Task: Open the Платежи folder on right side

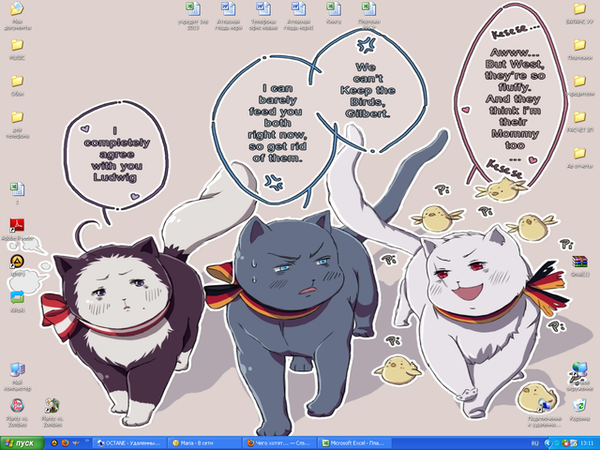Action: pos(579,45)
